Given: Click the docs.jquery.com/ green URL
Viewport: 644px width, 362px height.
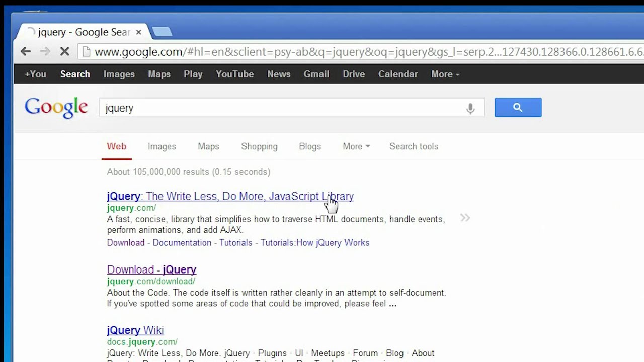Looking at the screenshot, I should 142,342.
